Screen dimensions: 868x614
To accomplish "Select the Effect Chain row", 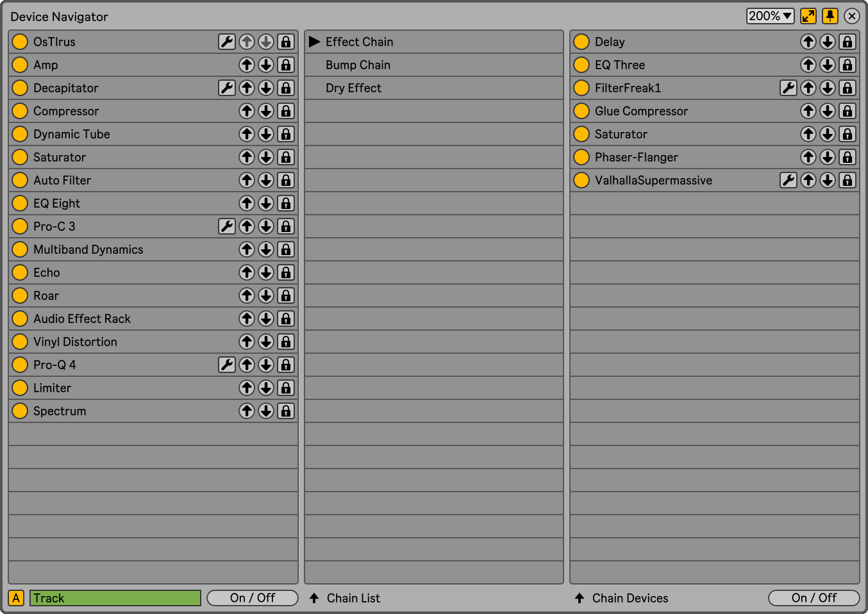I will [x=434, y=42].
